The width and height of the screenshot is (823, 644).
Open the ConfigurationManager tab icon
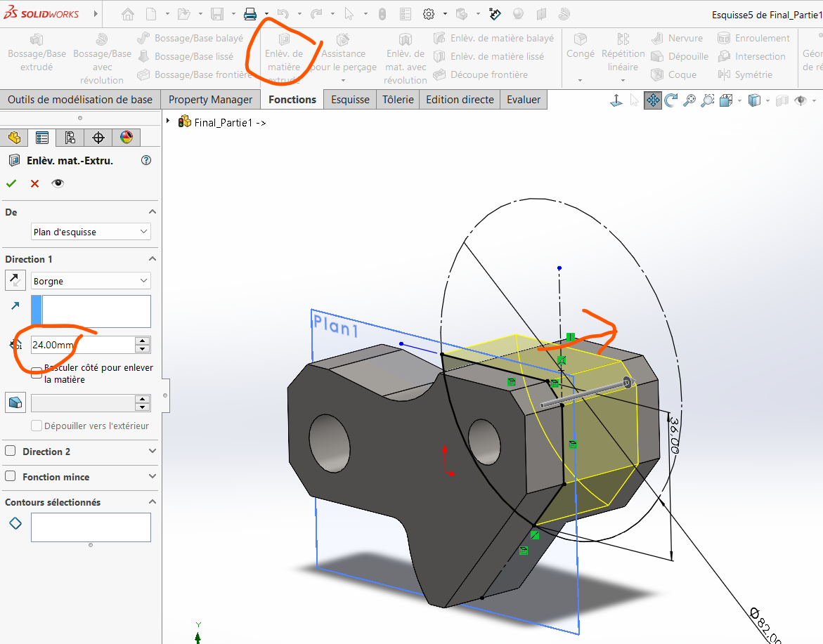point(70,138)
